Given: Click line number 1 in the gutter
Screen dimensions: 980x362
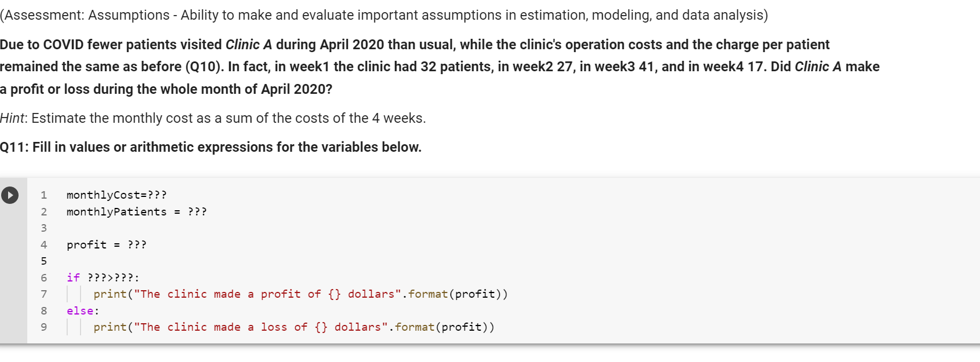Looking at the screenshot, I should [x=43, y=195].
